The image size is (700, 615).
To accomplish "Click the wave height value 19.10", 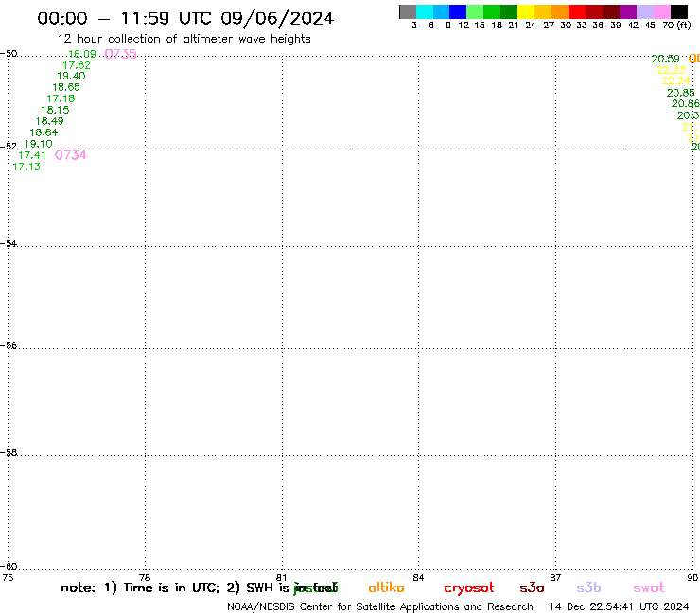I will [x=39, y=144].
